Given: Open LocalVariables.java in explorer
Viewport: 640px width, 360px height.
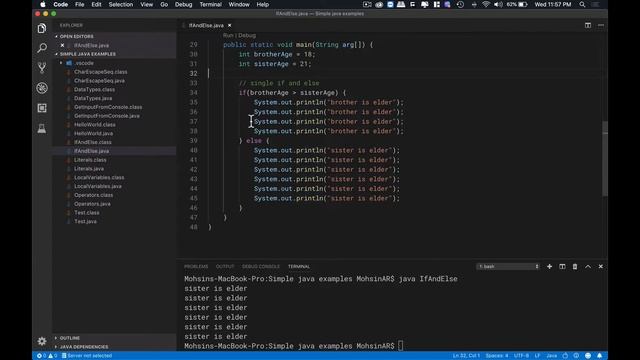Looking at the screenshot, I should (x=98, y=187).
